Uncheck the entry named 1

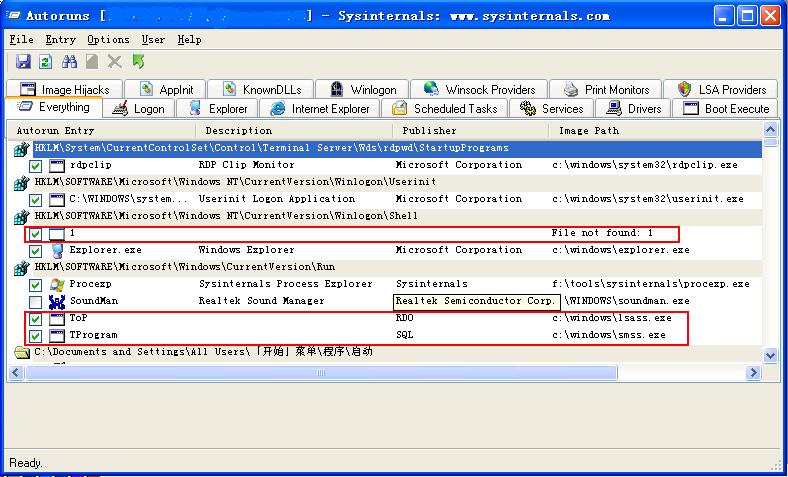point(35,234)
